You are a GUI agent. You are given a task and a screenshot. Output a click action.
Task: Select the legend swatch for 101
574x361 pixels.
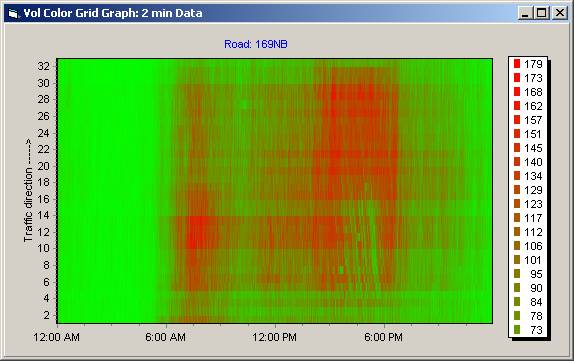tap(517, 260)
